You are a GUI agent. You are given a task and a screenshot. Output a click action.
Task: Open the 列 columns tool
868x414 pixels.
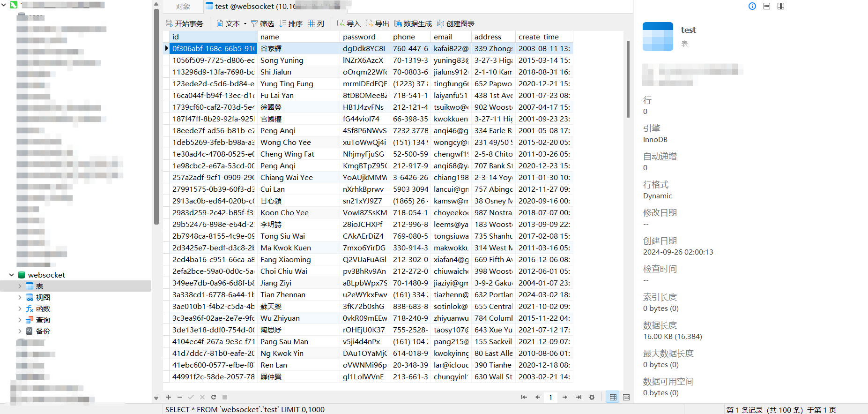pyautogui.click(x=316, y=23)
